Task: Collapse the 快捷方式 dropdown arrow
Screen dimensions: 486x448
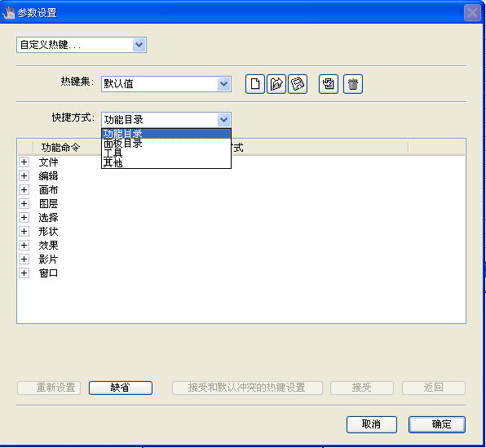Action: [223, 120]
